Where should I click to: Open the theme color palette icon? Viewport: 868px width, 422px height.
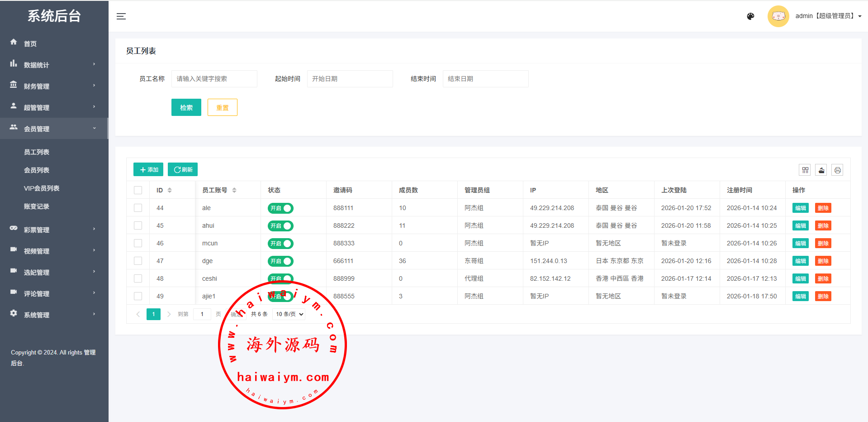coord(750,16)
